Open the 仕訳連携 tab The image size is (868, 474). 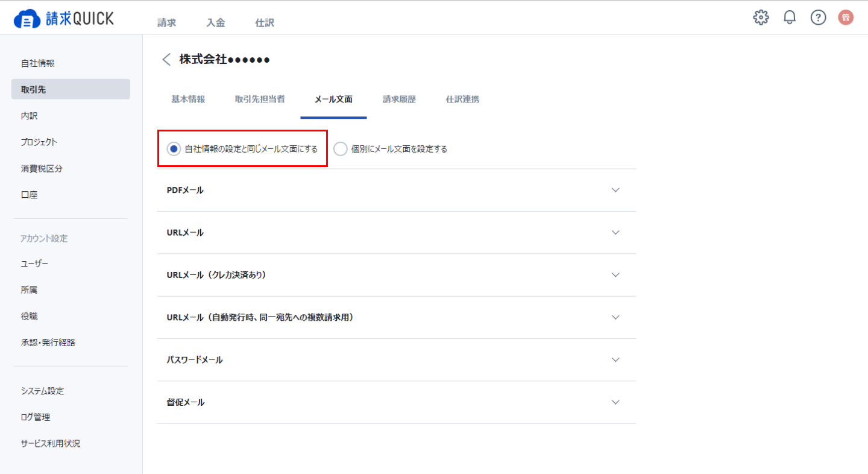pos(462,100)
